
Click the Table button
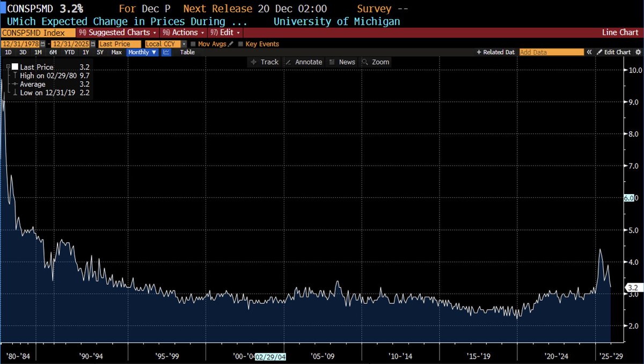click(187, 52)
